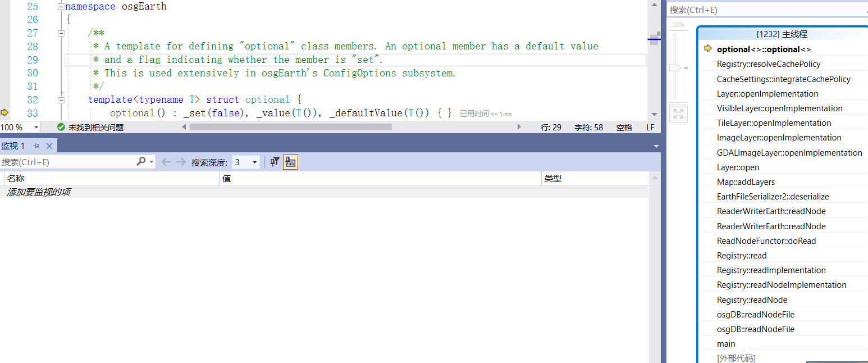Click line number 29 in the gutter

click(32, 60)
